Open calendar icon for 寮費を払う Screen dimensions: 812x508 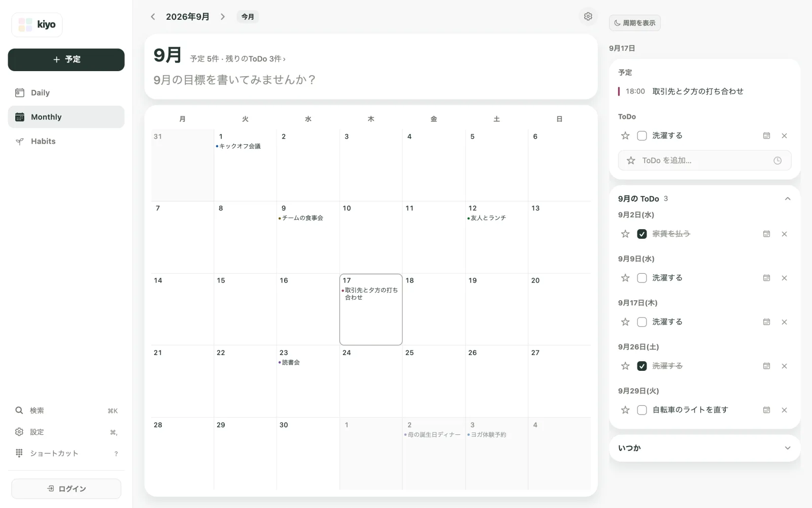coord(766,234)
